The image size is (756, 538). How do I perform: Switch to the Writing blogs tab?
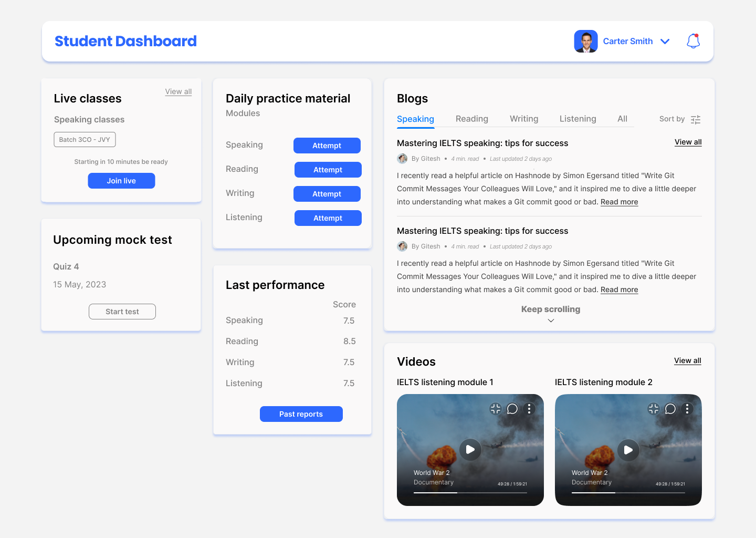point(524,119)
